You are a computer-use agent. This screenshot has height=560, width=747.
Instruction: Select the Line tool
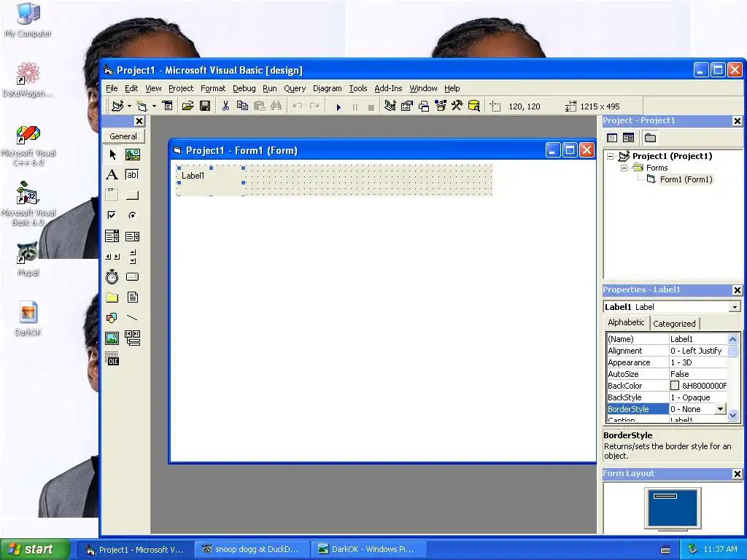pos(133,318)
